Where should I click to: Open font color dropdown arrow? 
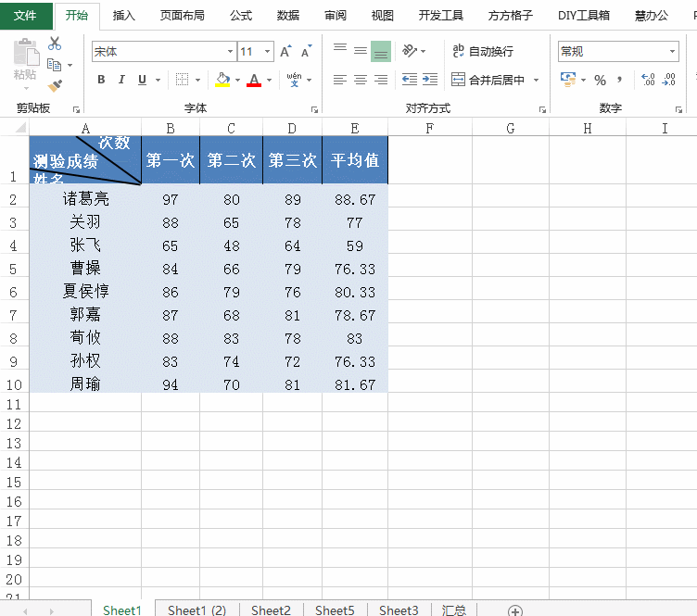click(269, 80)
